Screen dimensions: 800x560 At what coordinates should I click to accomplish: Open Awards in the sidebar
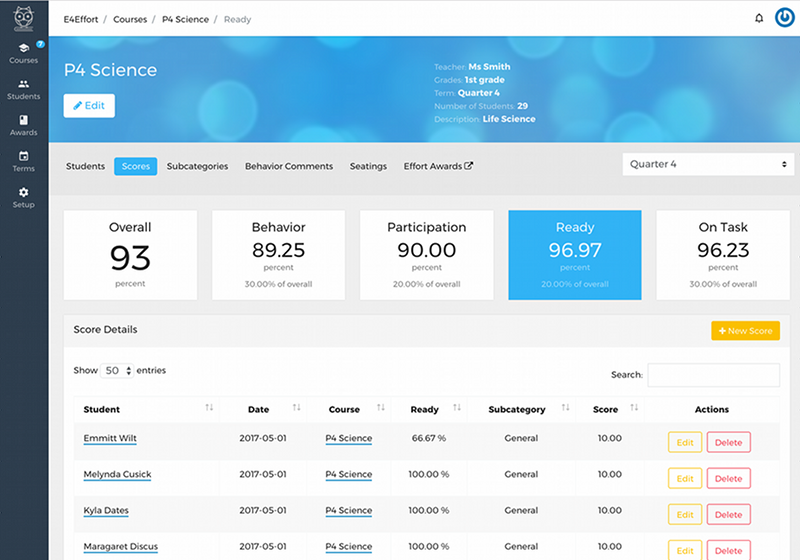click(23, 126)
